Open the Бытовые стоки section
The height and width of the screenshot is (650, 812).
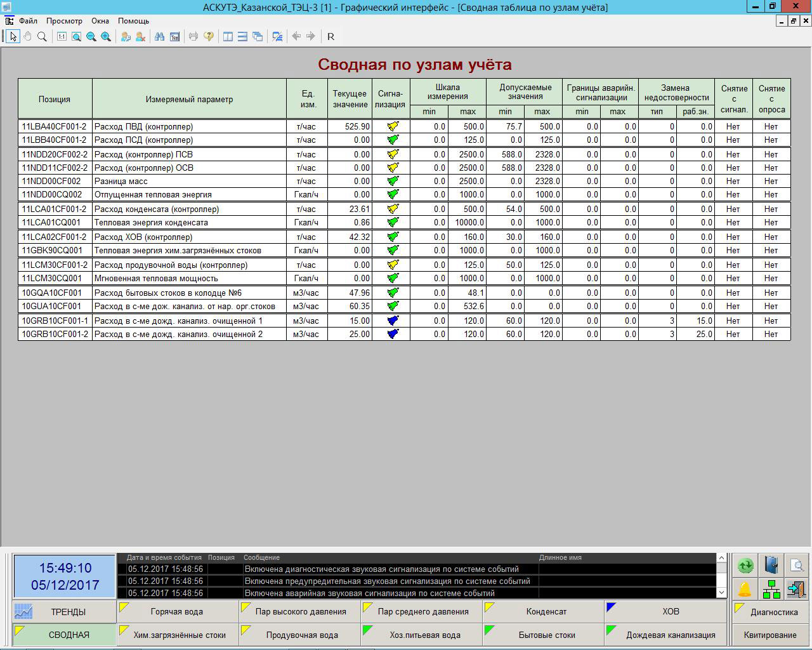click(x=544, y=635)
